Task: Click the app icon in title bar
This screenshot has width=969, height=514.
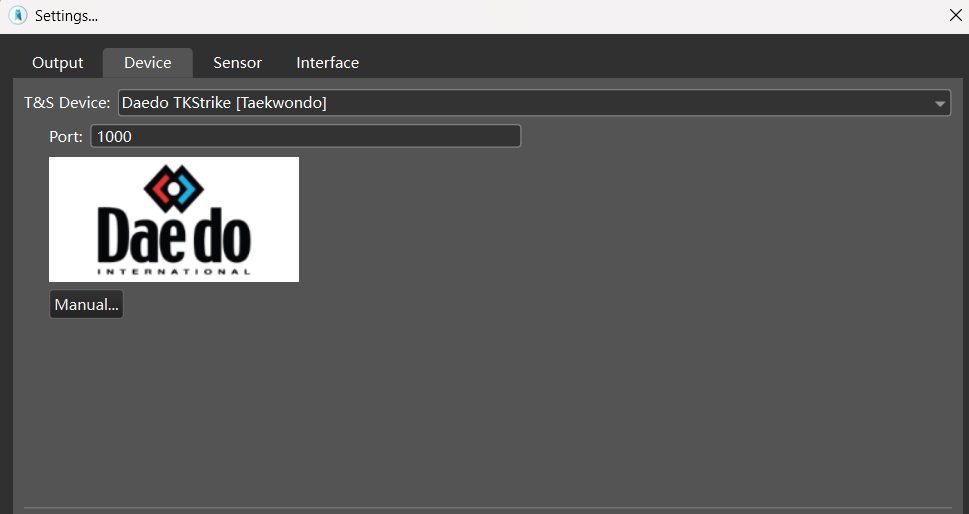Action: [18, 16]
